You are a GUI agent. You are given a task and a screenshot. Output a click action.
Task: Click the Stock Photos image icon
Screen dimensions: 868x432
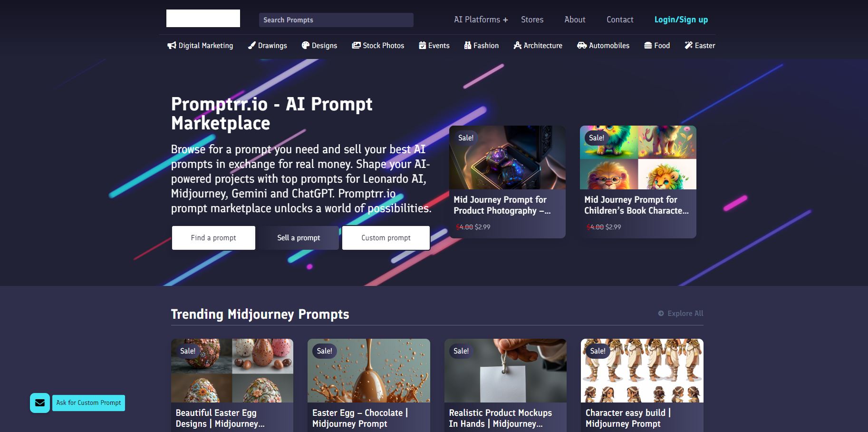[x=356, y=46]
